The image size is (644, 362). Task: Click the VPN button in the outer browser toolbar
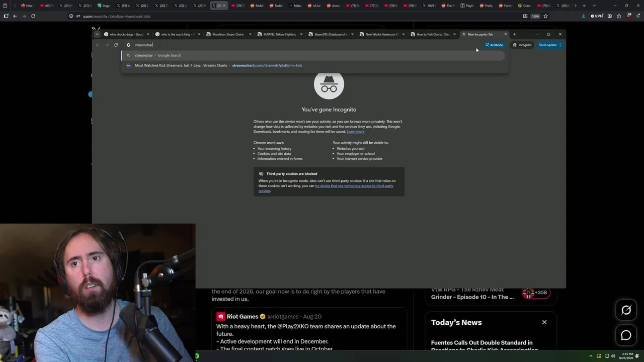coord(597,16)
